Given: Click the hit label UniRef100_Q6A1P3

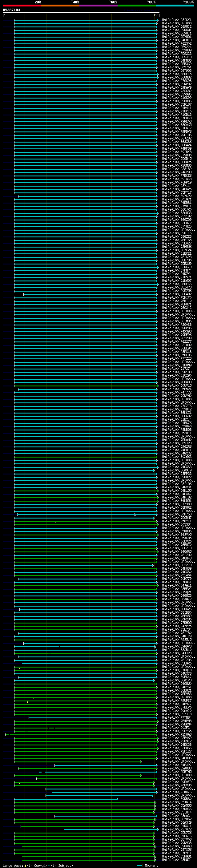Looking at the screenshot, I should 177,680.
